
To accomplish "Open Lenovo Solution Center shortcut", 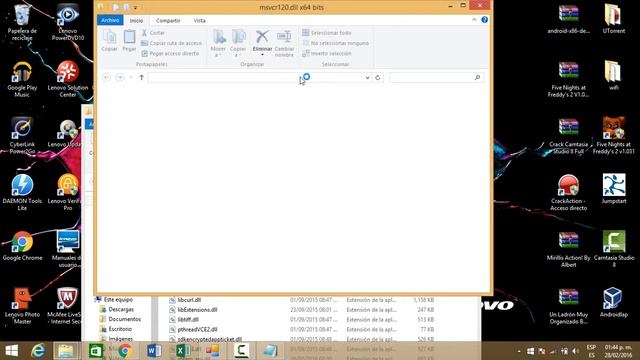I will tap(68, 80).
